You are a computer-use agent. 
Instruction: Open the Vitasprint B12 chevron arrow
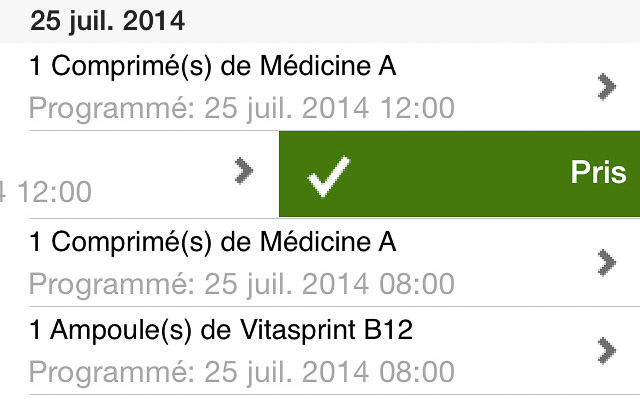[605, 349]
